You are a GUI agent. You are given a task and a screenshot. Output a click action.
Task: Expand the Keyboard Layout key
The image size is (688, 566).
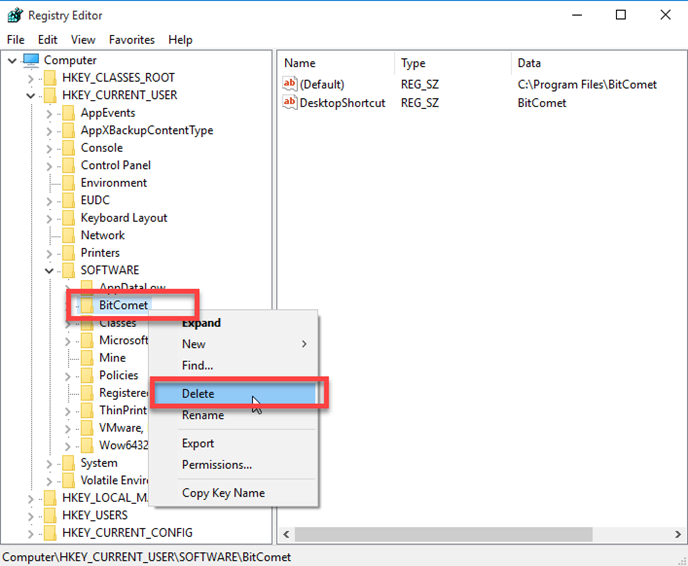[x=49, y=219]
